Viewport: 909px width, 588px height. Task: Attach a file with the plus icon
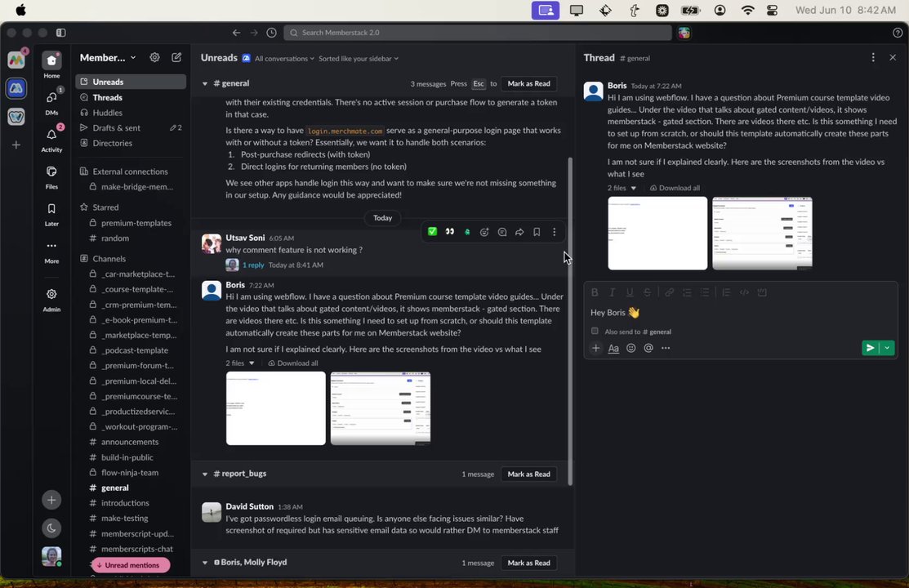pos(596,348)
